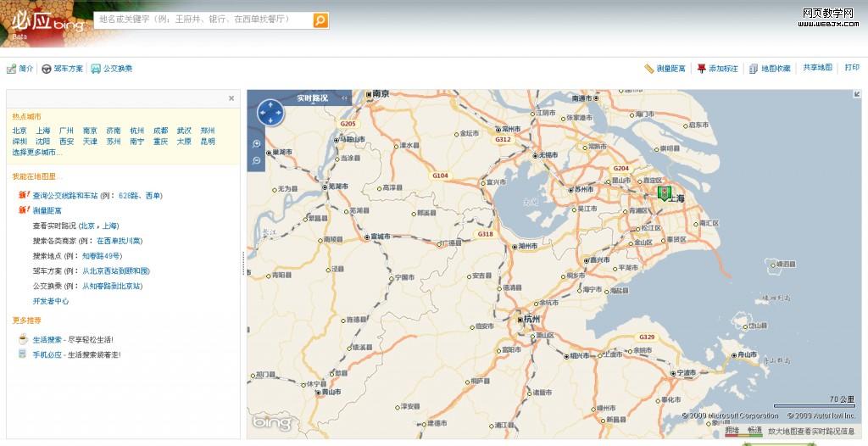The width and height of the screenshot is (868, 446).
Task: Toggle the 实时路况 live traffic layer
Action: point(312,98)
